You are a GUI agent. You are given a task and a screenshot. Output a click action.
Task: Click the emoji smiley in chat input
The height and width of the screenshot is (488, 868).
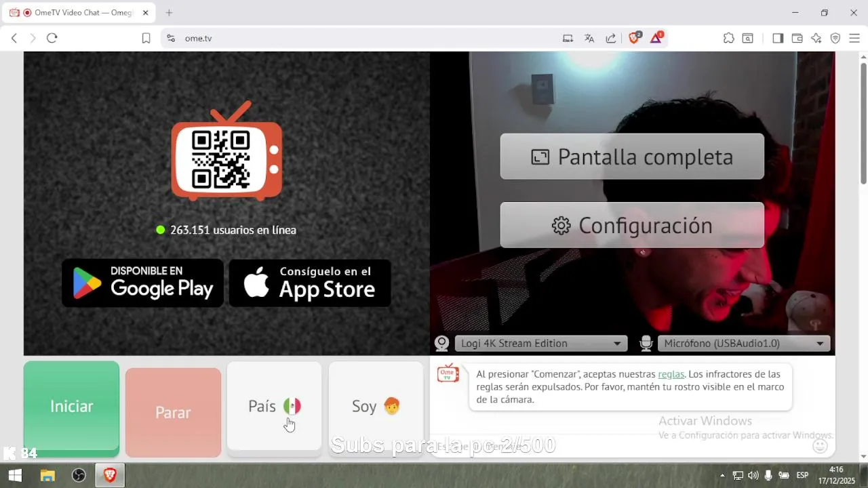[820, 446]
